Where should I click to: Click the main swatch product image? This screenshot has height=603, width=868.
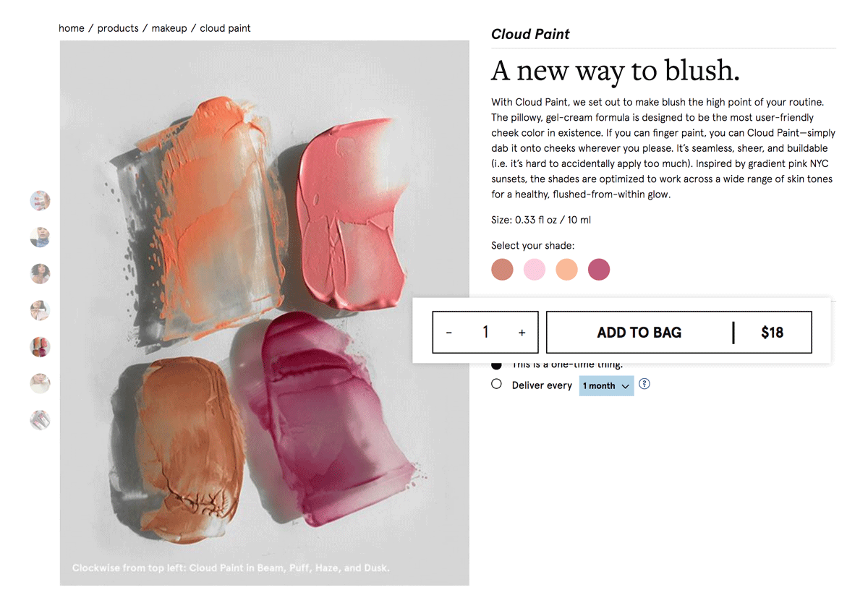[264, 312]
